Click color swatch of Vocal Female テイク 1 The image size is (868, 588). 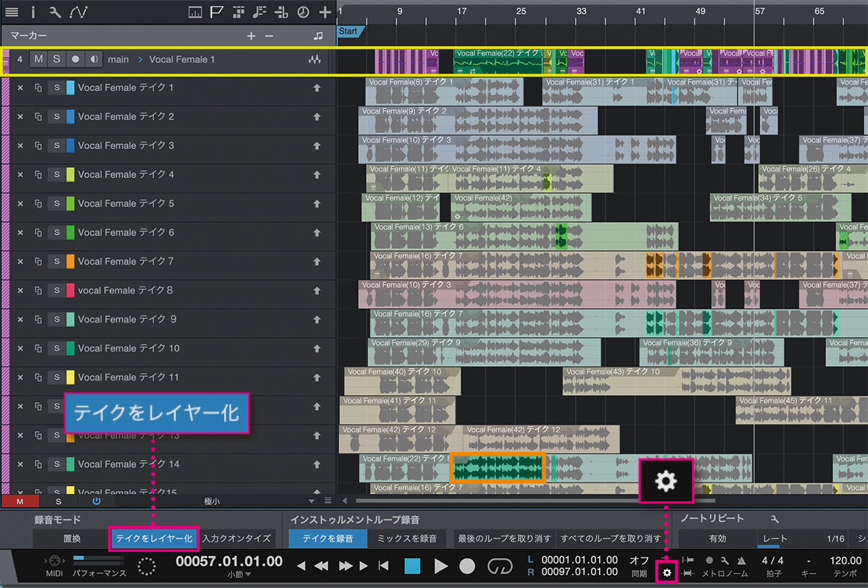pyautogui.click(x=70, y=88)
